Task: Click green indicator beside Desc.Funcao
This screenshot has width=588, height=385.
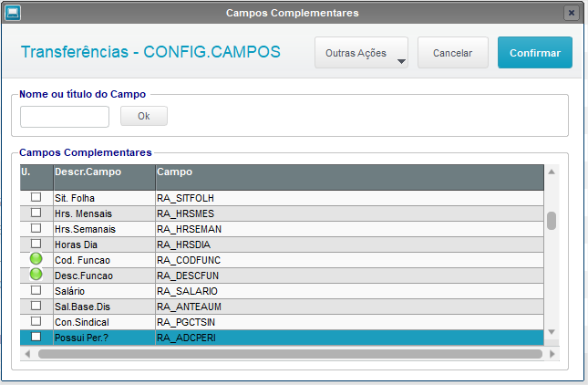Action: [x=36, y=275]
